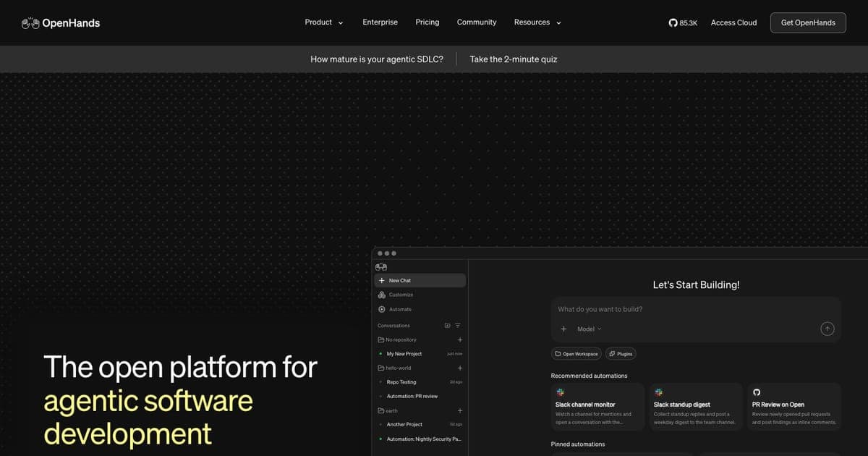This screenshot has width=868, height=456.
Task: Click the plus attach icon in the prompt box
Action: (563, 329)
